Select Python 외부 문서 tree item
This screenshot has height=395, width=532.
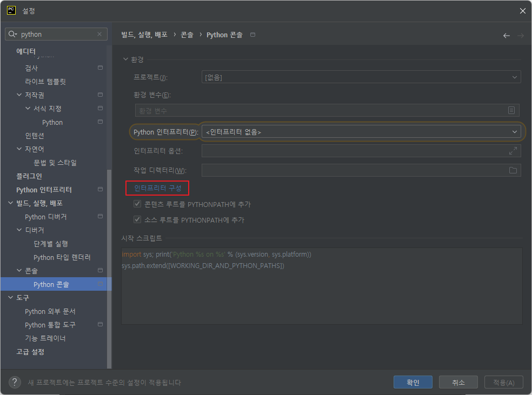(50, 311)
